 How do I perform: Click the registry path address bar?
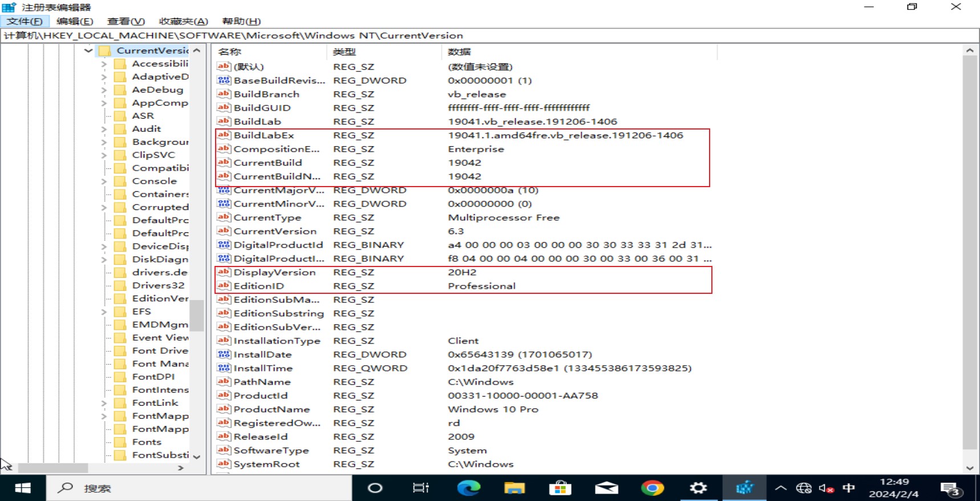(489, 35)
